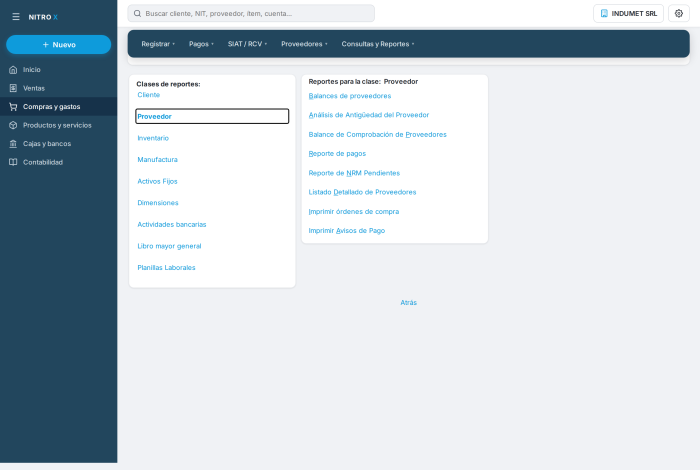
Task: Open Balances de proveedores report
Action: 350,96
